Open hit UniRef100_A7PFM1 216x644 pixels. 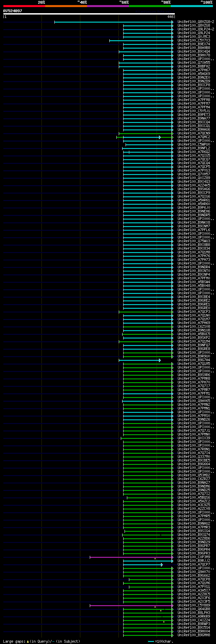pos(194,393)
